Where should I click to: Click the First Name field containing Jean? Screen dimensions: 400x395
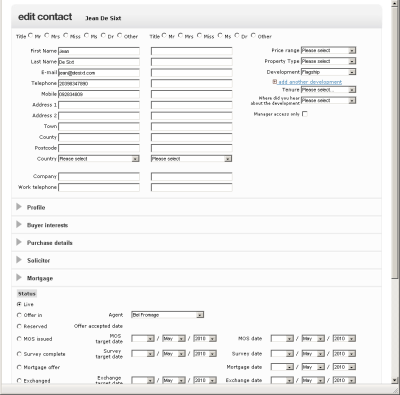point(99,51)
